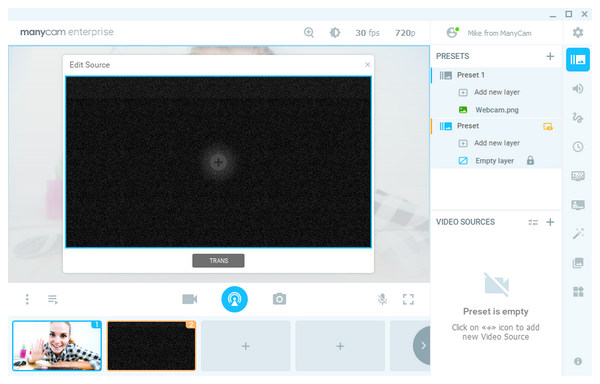
Task: Take a snapshot with camera icon
Action: coord(279,299)
